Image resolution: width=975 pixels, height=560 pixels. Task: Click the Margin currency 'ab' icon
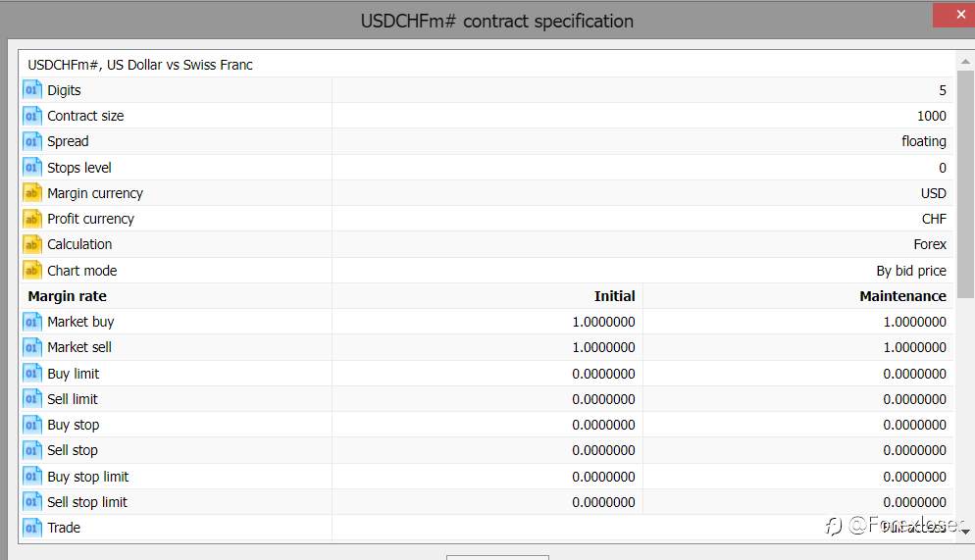(32, 193)
